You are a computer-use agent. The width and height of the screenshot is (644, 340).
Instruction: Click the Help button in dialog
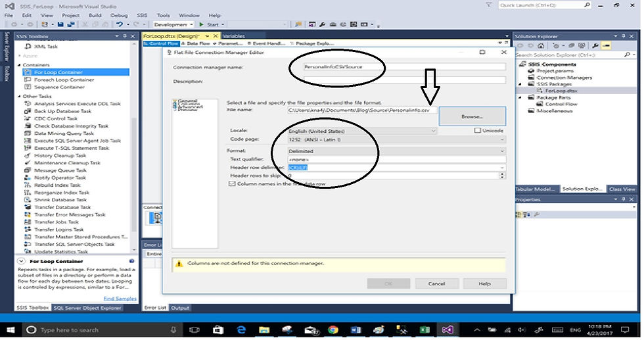pyautogui.click(x=485, y=283)
